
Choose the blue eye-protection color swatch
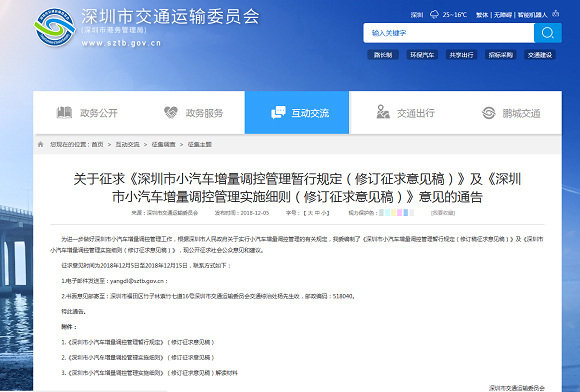[x=406, y=213]
